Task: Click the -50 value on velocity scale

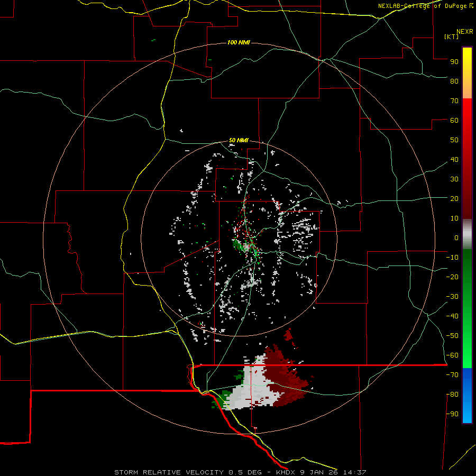Action: tap(452, 336)
